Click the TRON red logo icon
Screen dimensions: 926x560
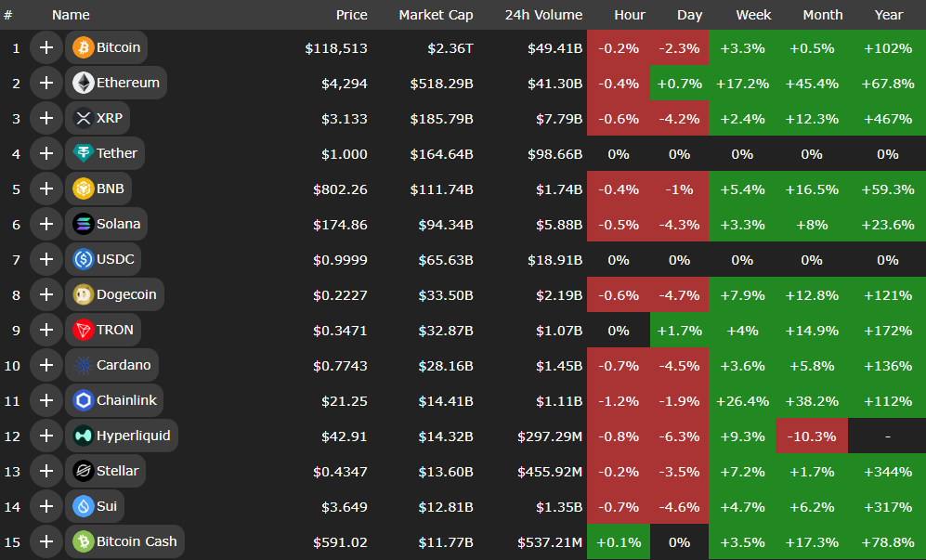[x=83, y=330]
